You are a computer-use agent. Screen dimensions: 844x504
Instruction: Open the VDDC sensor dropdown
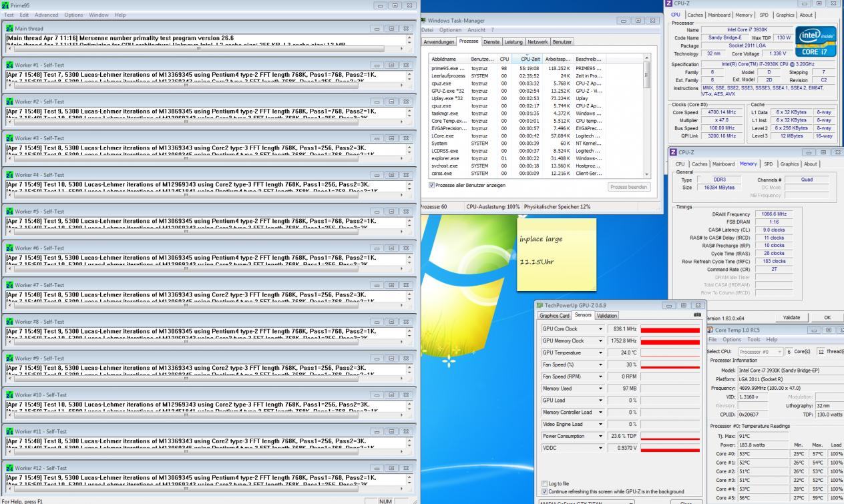pyautogui.click(x=600, y=448)
